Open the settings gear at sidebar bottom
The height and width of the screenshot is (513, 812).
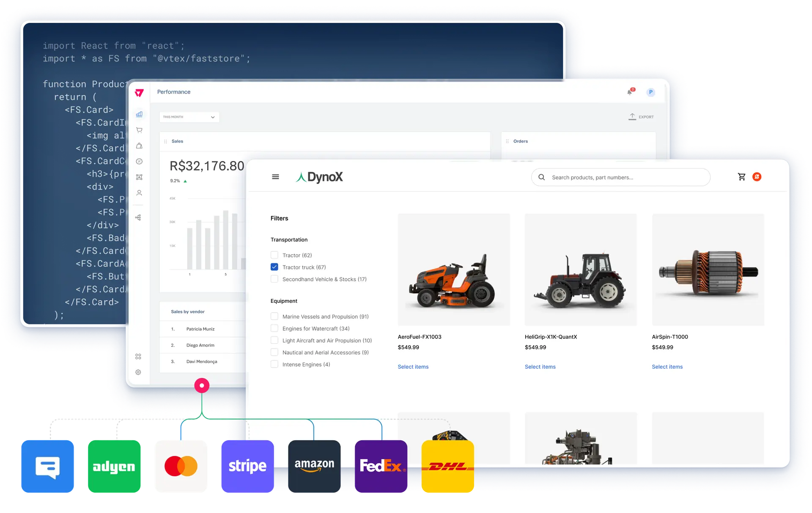click(x=138, y=372)
